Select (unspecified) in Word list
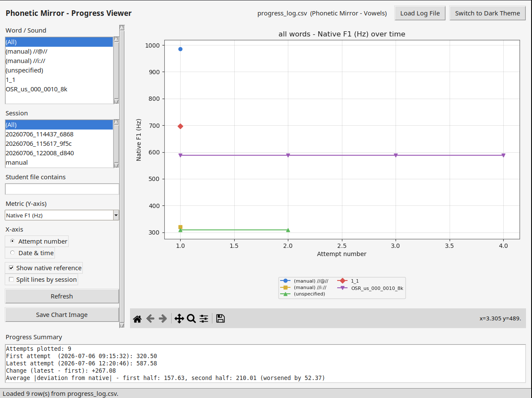532x398 pixels. coord(59,70)
